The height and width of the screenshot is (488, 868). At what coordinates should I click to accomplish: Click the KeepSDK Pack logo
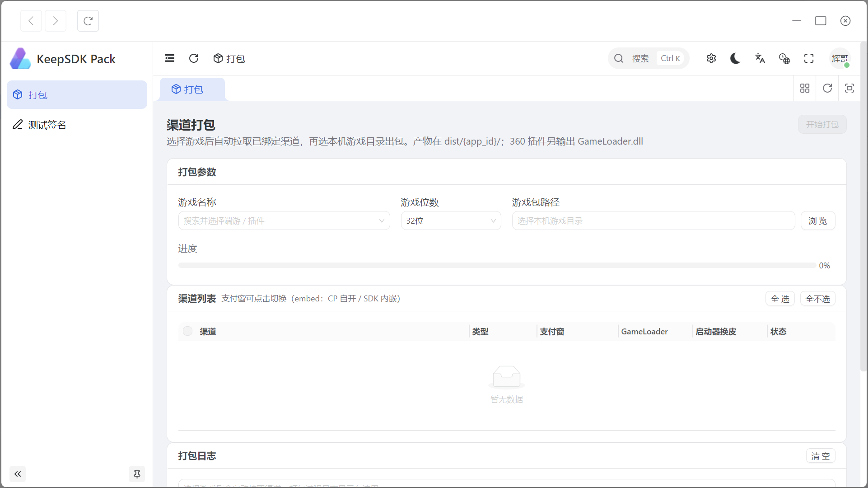(63, 59)
